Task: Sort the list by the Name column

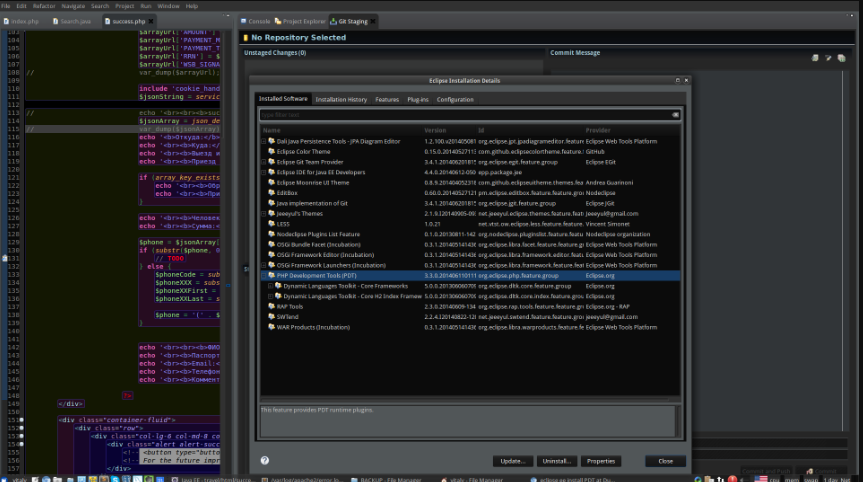Action: coord(341,130)
